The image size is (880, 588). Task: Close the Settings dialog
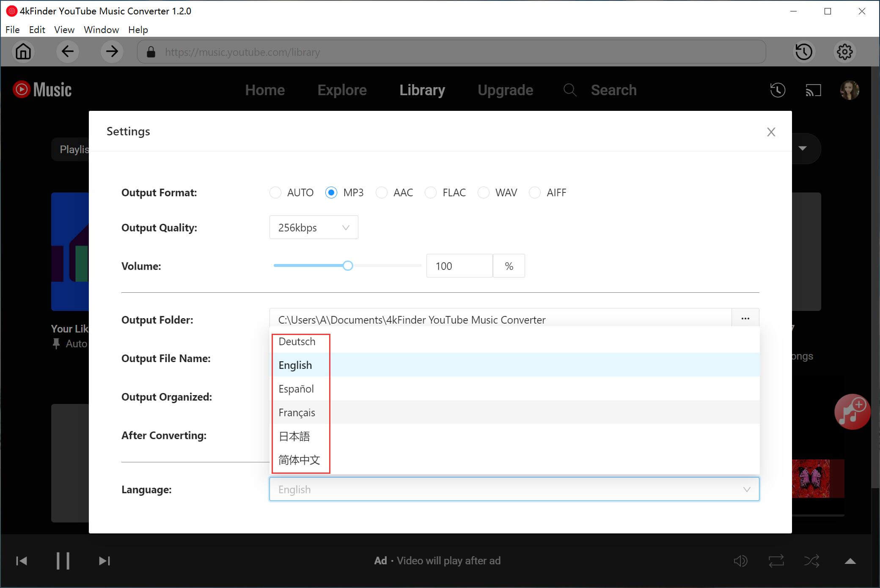(x=771, y=132)
